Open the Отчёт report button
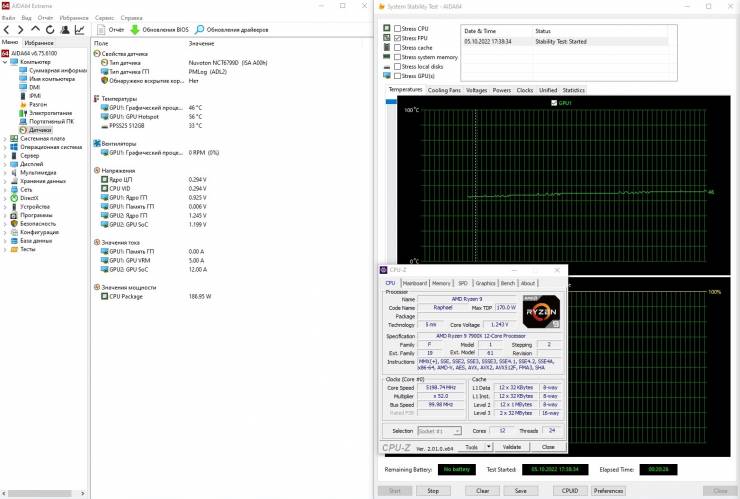 [x=110, y=30]
